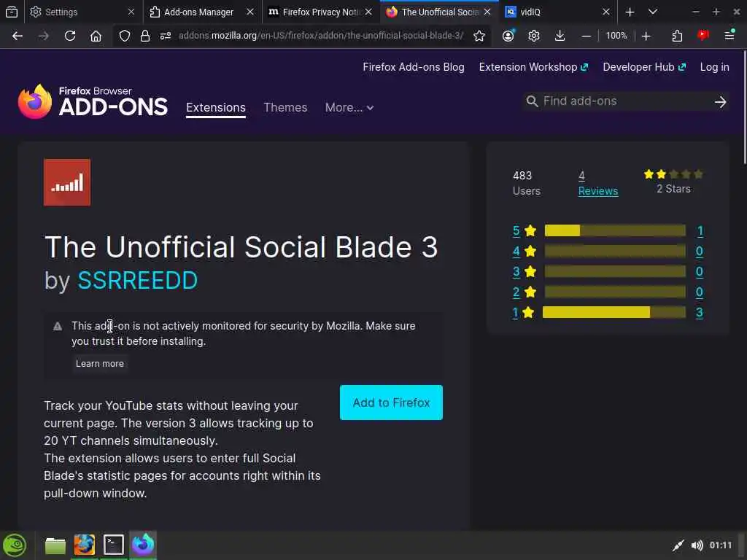Reload the current page
The height and width of the screenshot is (560, 747).
[x=70, y=36]
